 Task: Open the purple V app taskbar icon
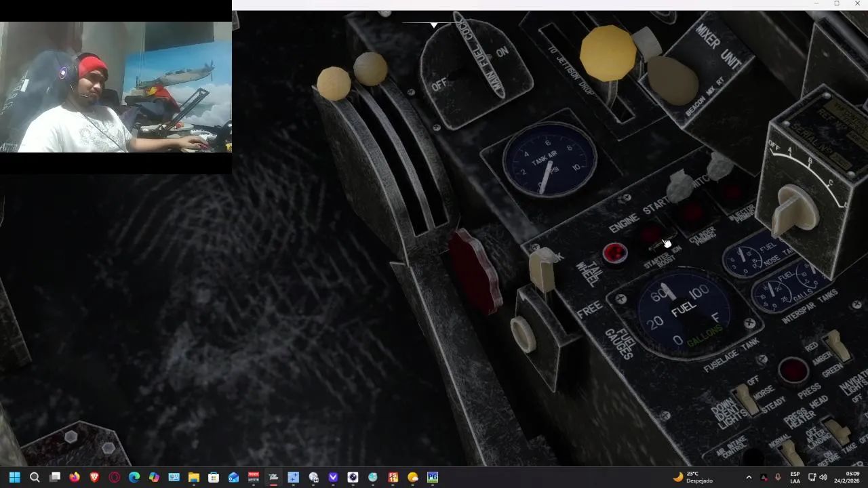coord(333,477)
